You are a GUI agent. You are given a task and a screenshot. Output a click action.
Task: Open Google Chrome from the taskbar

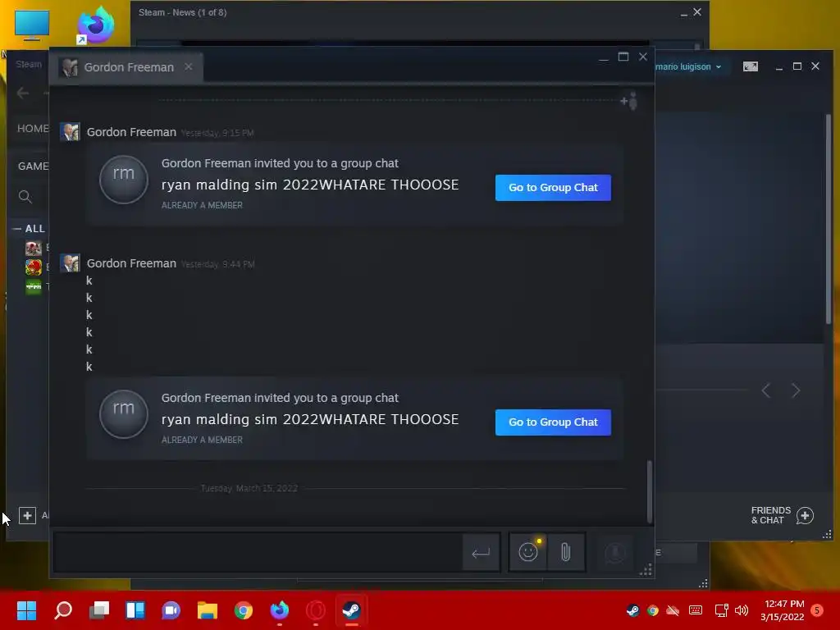click(x=243, y=609)
